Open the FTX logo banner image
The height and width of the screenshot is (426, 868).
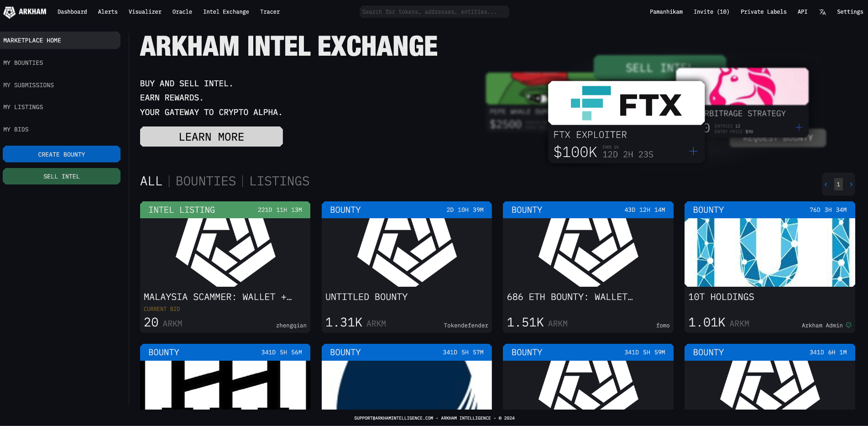click(x=626, y=104)
